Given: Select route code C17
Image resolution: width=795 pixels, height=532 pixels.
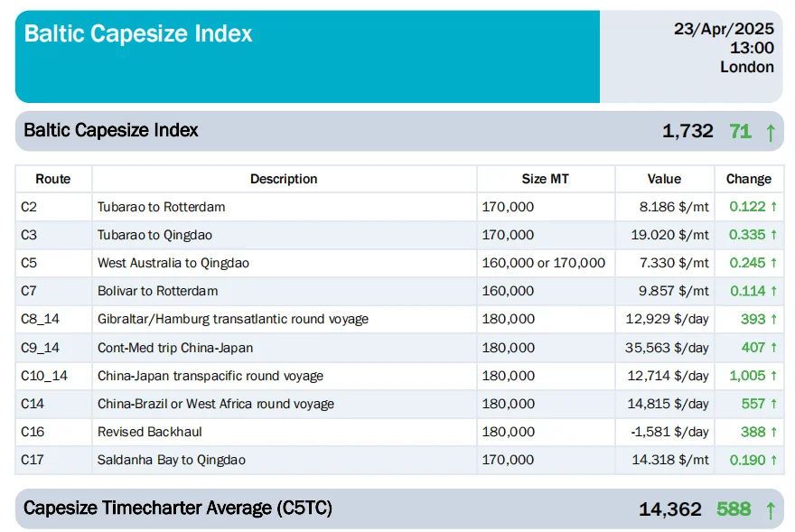Looking at the screenshot, I should click(33, 460).
